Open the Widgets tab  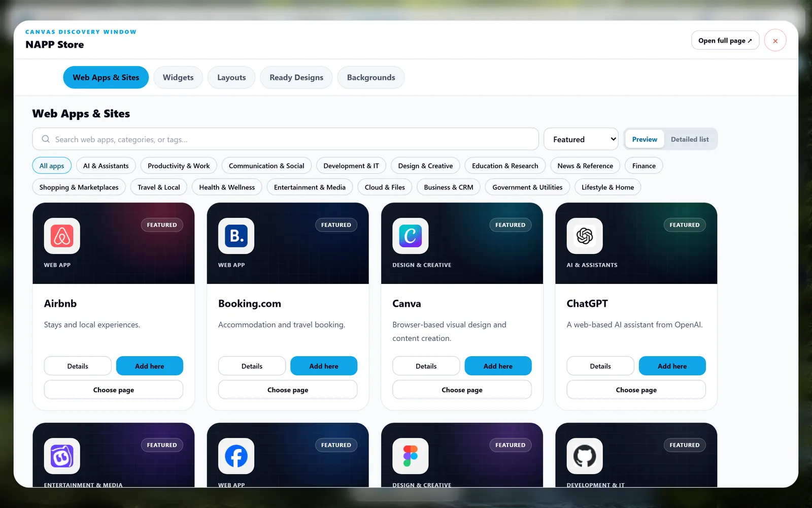[178, 77]
